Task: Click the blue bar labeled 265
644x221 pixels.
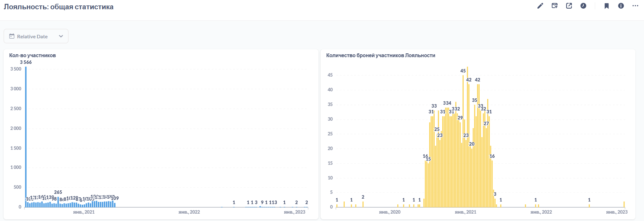Action: click(x=58, y=202)
